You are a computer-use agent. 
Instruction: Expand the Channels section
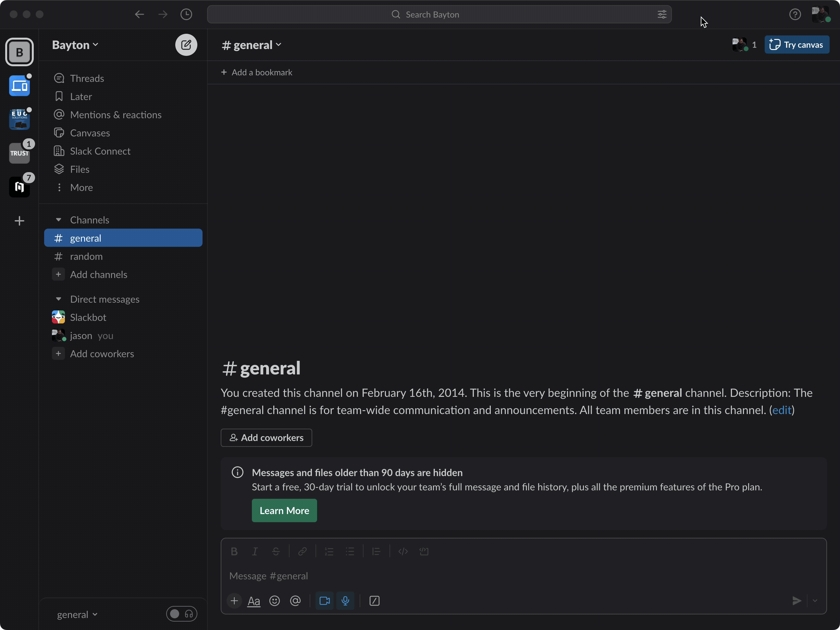pos(58,220)
